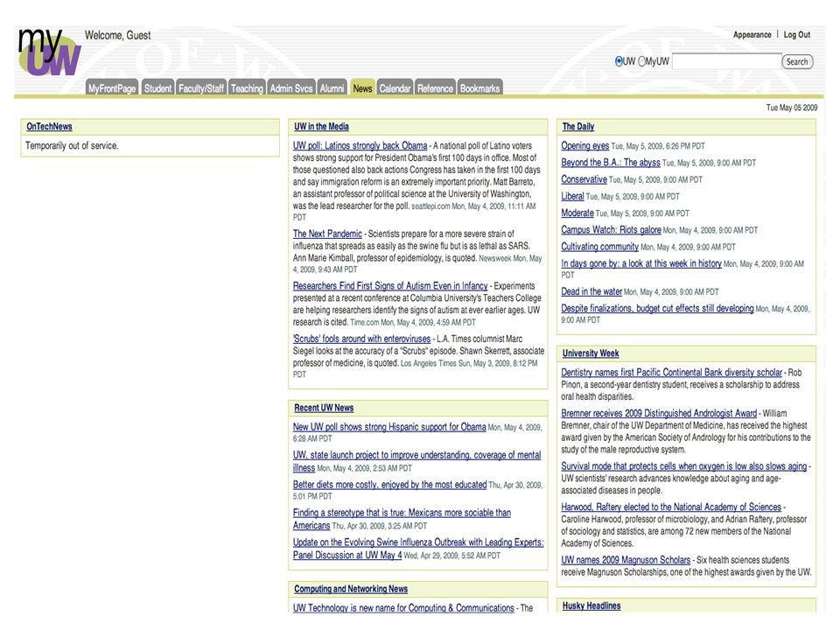Open the 'Moderate' Daily link
Viewport: 840px width, 630px height.
click(x=577, y=213)
